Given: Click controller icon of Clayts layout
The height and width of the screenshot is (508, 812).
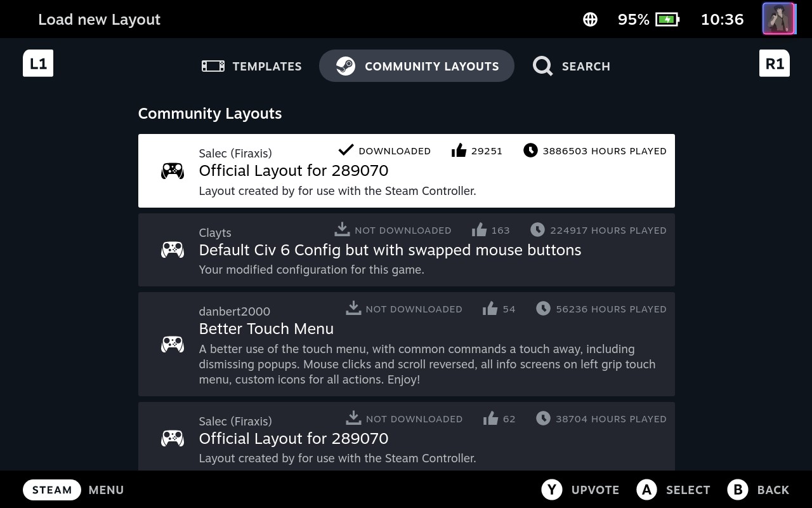Looking at the screenshot, I should click(173, 250).
